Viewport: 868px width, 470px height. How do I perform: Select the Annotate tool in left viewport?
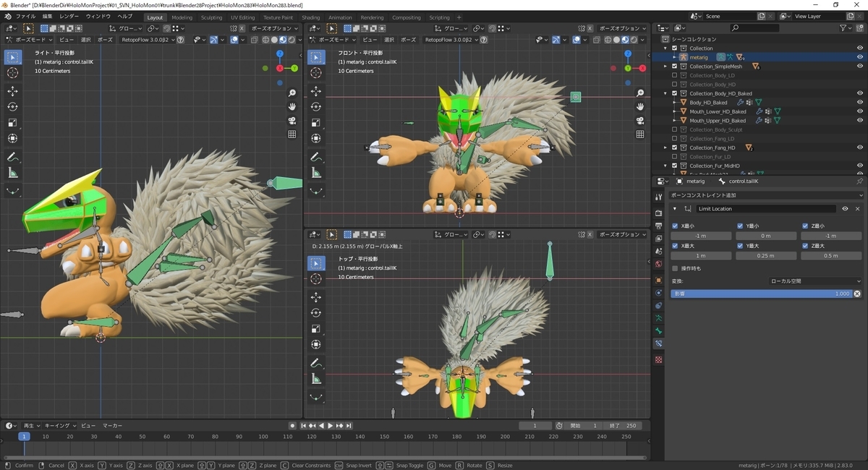pos(13,157)
